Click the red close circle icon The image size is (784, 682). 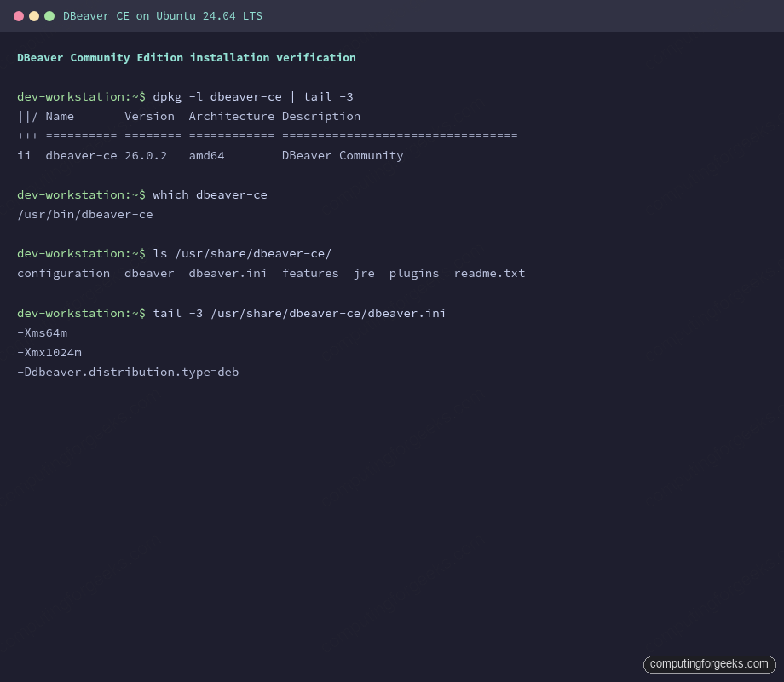[20, 15]
